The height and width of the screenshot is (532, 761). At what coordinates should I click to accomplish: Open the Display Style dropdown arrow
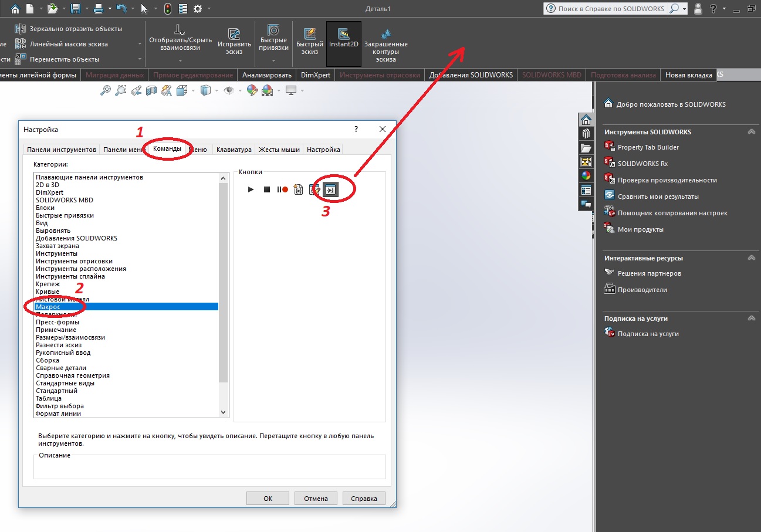[x=217, y=90]
